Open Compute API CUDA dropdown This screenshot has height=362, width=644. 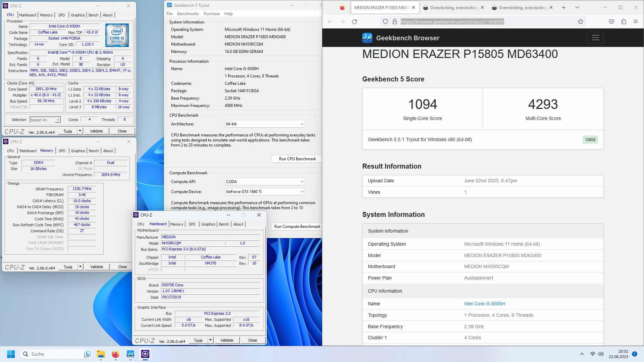click(x=265, y=182)
